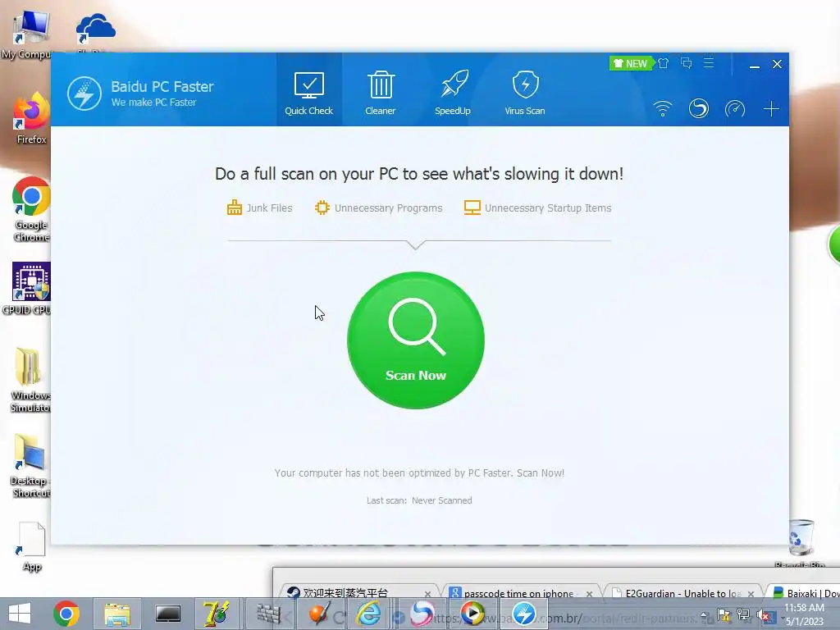
Task: Click the 'Last scan: Never Scanned' text
Action: pos(419,500)
